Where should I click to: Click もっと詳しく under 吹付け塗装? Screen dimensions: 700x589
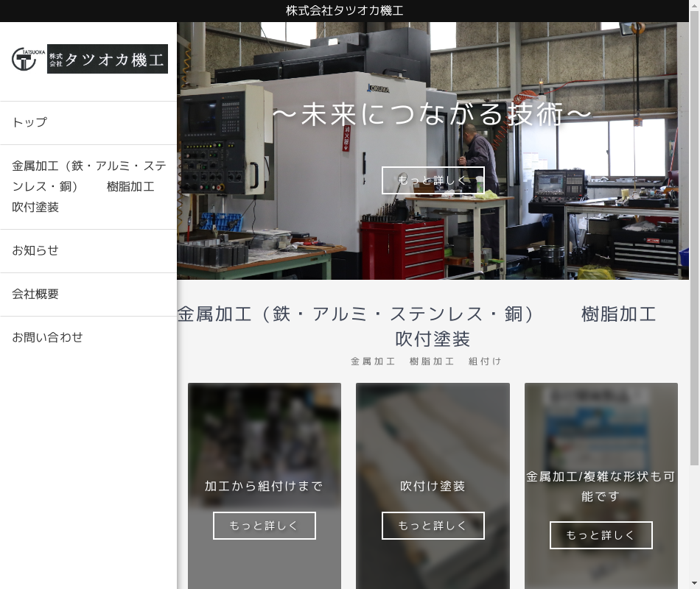(x=433, y=526)
